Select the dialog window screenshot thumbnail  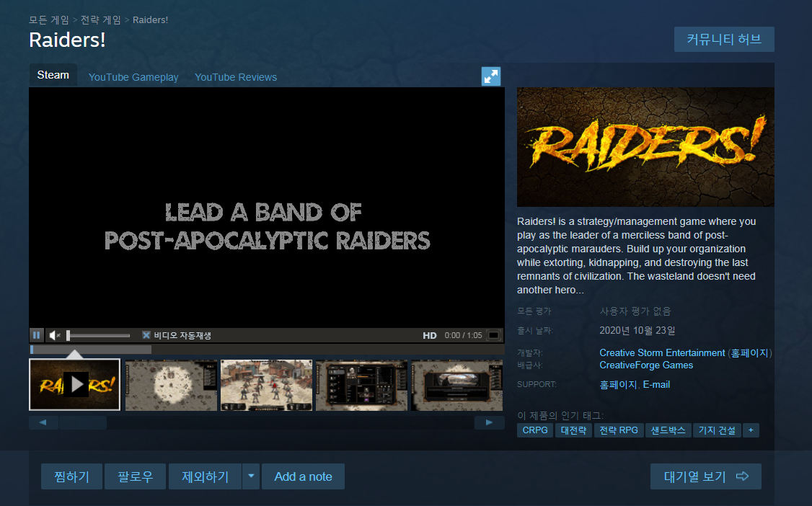[456, 386]
